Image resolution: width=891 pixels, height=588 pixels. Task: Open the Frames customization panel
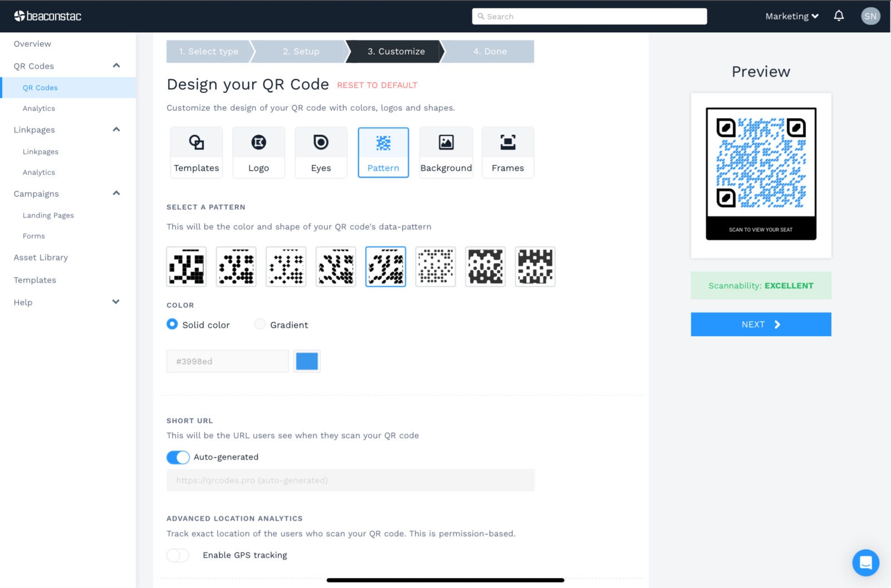click(507, 151)
